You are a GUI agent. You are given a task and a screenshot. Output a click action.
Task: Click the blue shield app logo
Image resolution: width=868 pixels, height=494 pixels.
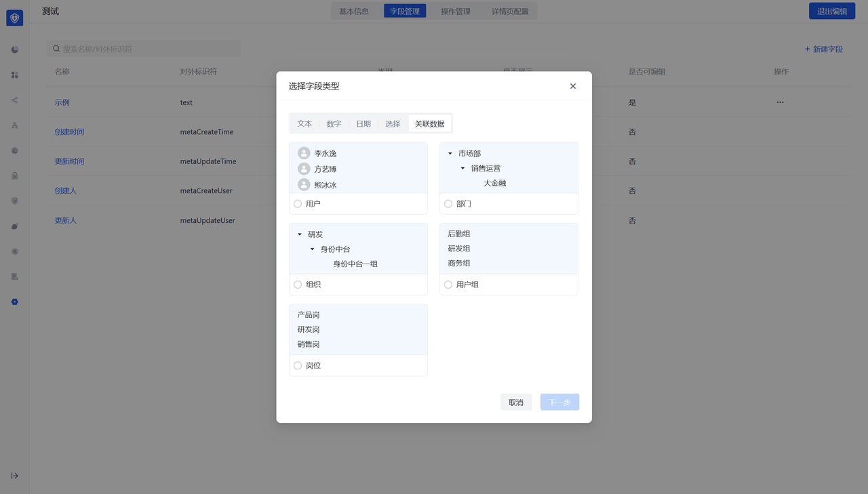tap(15, 18)
